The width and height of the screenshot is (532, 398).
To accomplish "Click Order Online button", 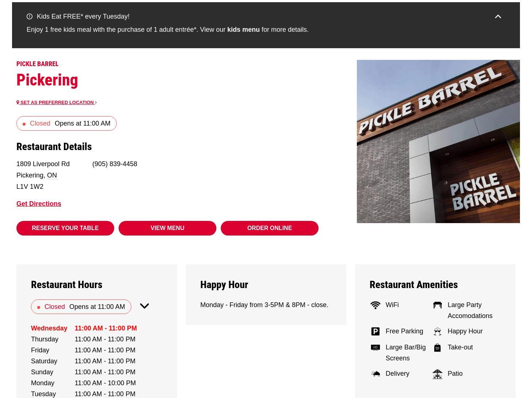I will tap(270, 228).
